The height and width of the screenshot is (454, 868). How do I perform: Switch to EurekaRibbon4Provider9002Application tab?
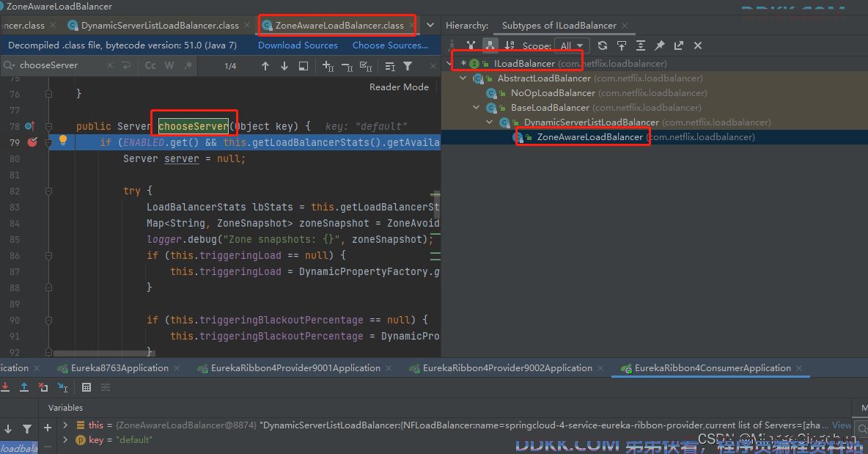[507, 368]
